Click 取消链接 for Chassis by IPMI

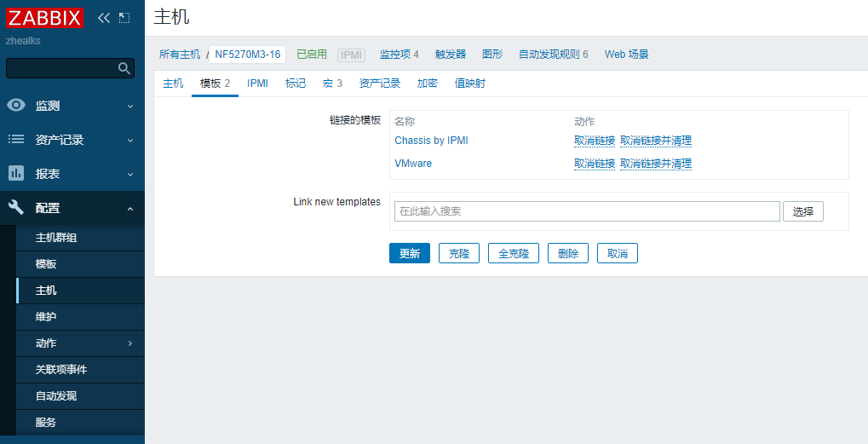[595, 141]
